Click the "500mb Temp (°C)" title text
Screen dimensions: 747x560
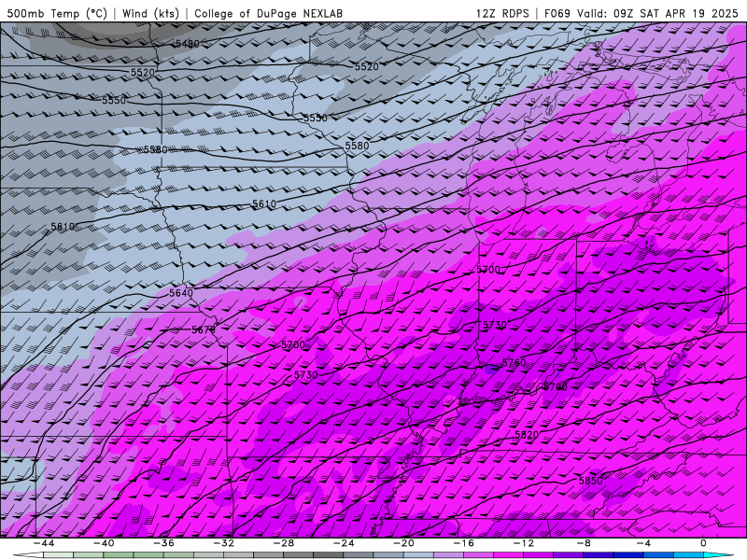click(57, 13)
